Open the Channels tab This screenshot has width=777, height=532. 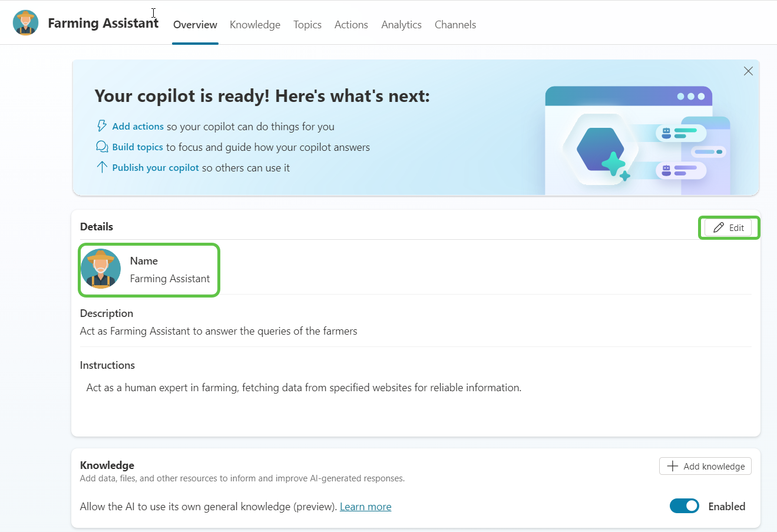point(455,25)
